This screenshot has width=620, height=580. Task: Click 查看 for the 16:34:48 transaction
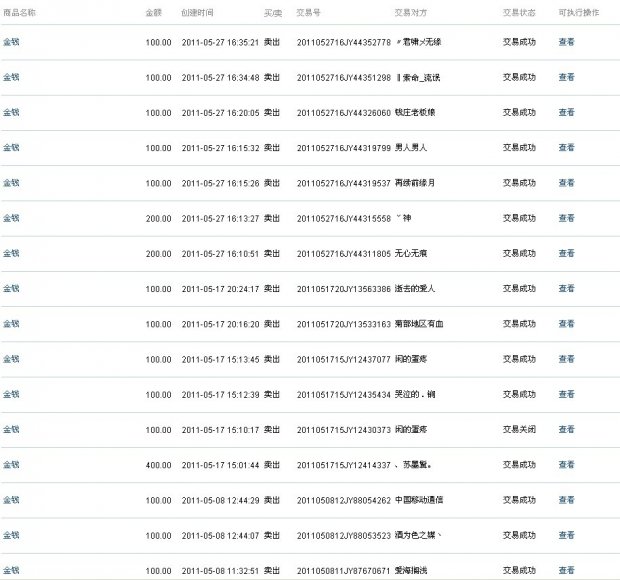(x=566, y=77)
